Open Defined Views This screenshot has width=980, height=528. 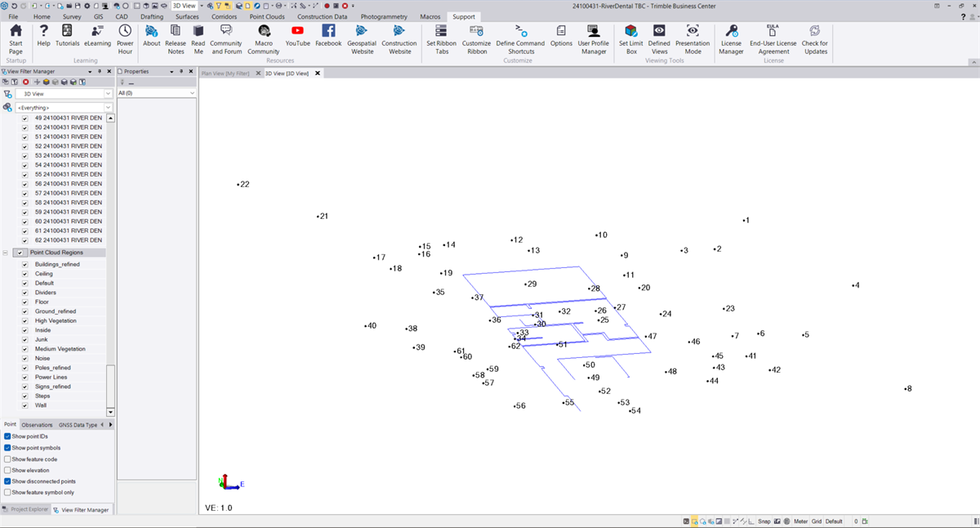[659, 39]
